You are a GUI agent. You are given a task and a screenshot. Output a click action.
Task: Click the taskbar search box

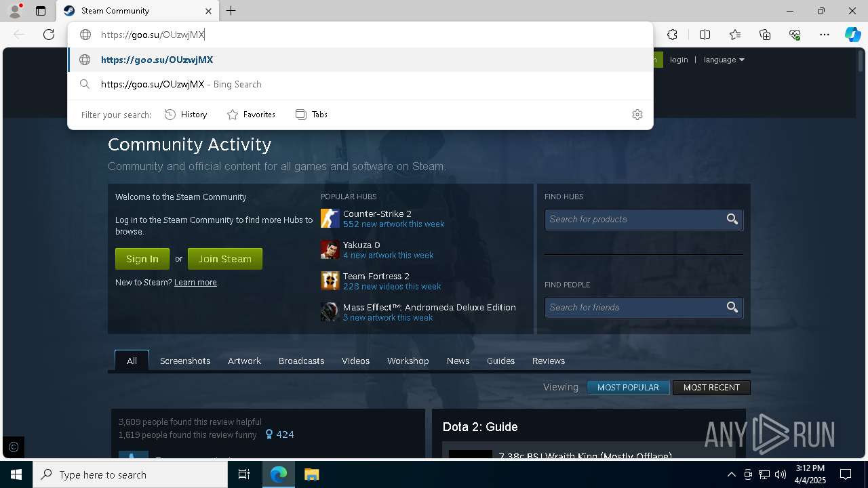[130, 474]
